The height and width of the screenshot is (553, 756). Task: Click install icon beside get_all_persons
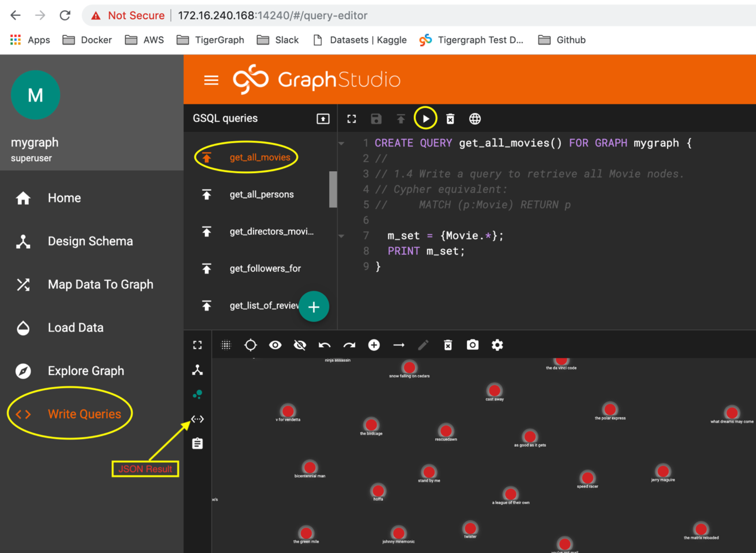(x=207, y=195)
